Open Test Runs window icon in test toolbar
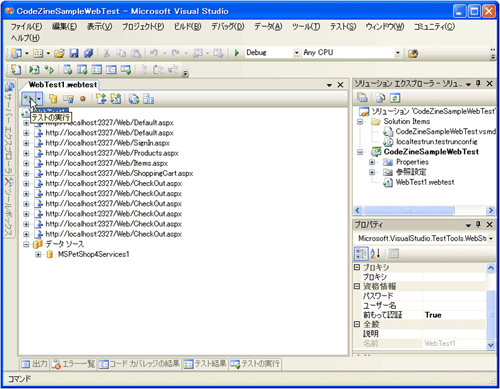 pyautogui.click(x=126, y=70)
